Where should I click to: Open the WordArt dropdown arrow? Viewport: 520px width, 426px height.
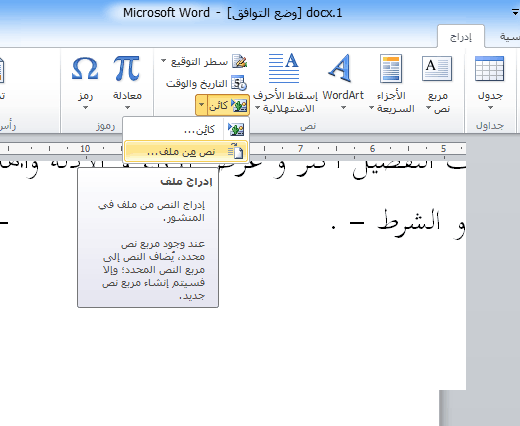click(x=343, y=107)
